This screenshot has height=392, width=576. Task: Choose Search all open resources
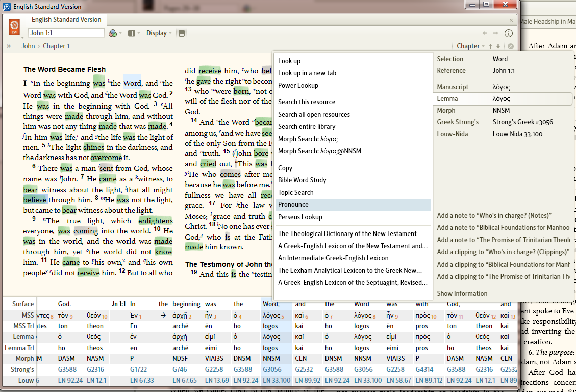pos(353,114)
